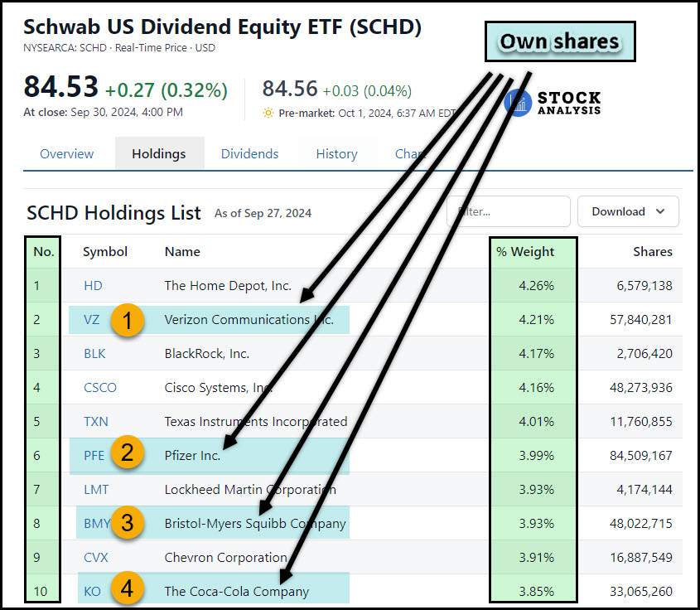This screenshot has height=610, width=700.
Task: Click the HD ticker symbol link
Action: point(93,286)
